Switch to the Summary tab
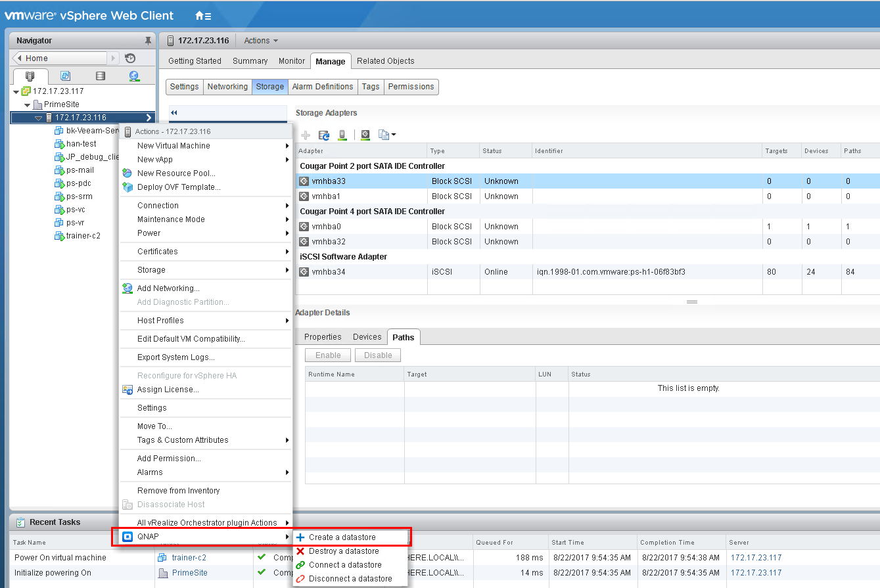This screenshot has width=880, height=588. click(x=250, y=61)
